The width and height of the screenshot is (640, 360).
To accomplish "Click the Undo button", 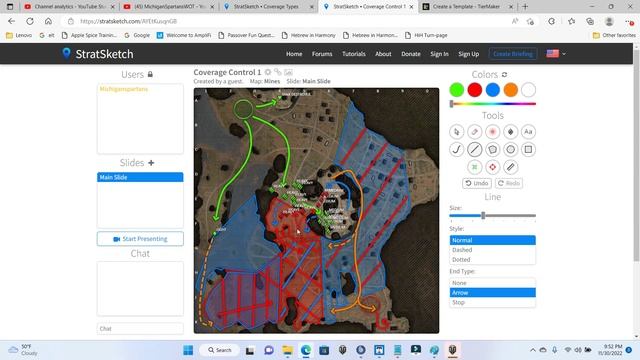I will click(477, 183).
